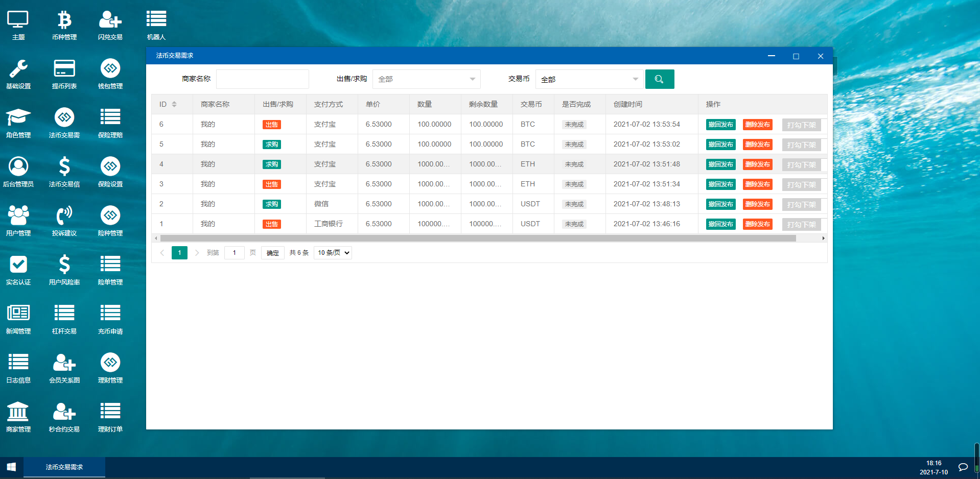Click 删除发布 for row ID 1
Image resolution: width=980 pixels, height=479 pixels.
[758, 224]
